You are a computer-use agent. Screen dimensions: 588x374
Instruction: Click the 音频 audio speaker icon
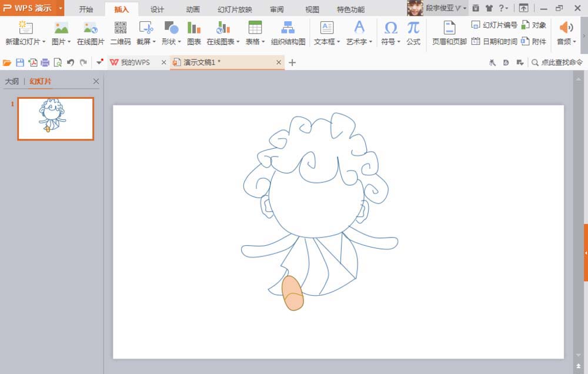point(566,28)
